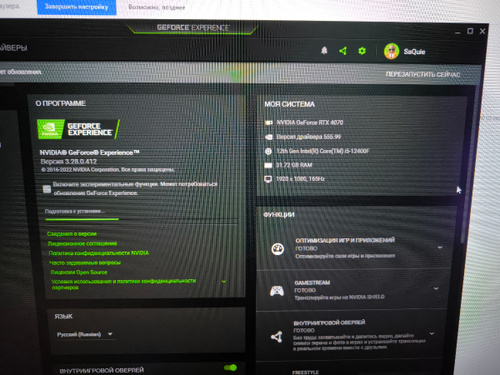Open the ДРАЙВЕРЫ tab
The width and height of the screenshot is (500, 375).
(x=13, y=48)
